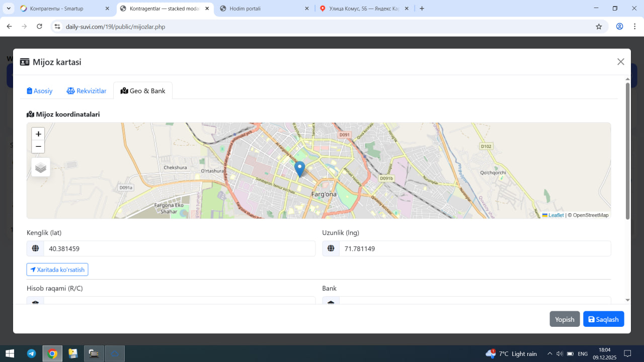Image resolution: width=644 pixels, height=362 pixels.
Task: Open the map layers control
Action: [41, 167]
